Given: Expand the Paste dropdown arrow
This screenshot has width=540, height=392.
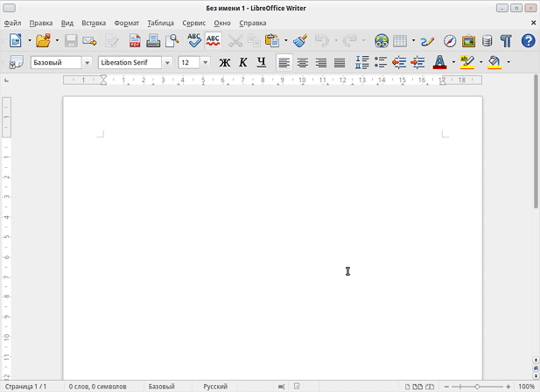Looking at the screenshot, I should (x=286, y=40).
